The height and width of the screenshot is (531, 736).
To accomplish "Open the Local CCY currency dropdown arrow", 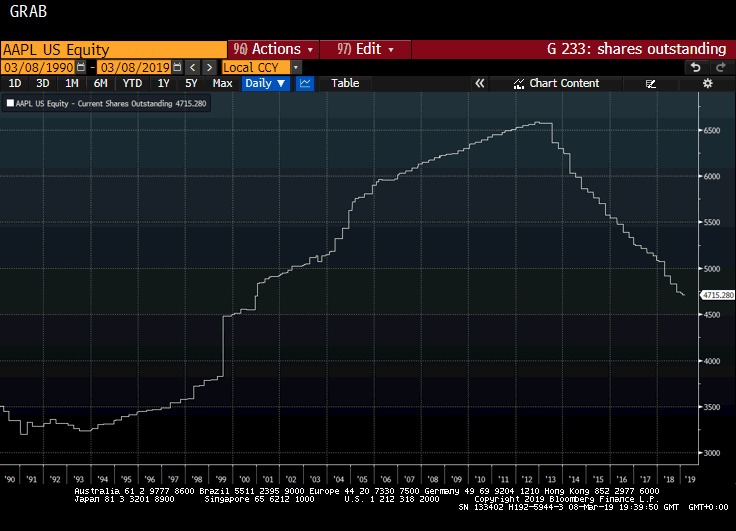I will tap(296, 67).
